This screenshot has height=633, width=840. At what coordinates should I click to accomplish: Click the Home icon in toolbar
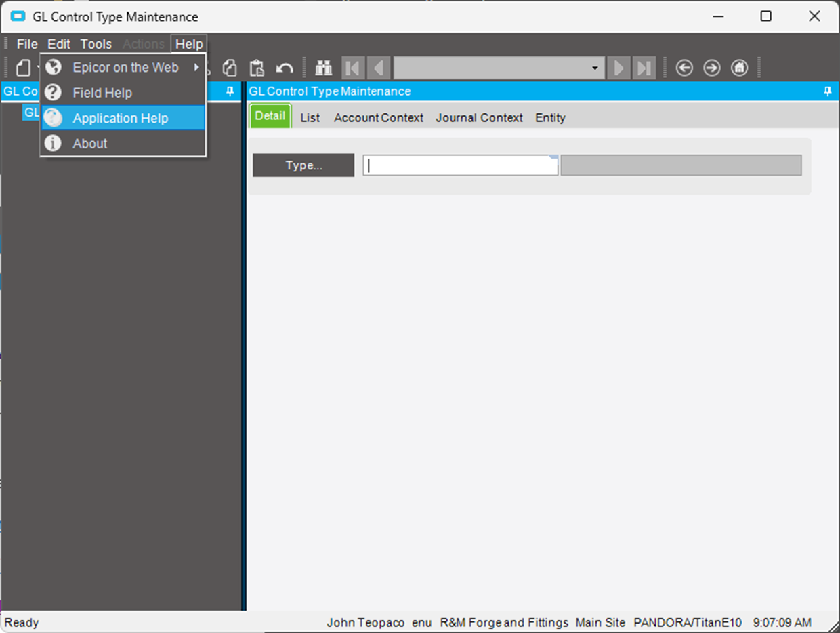[739, 68]
